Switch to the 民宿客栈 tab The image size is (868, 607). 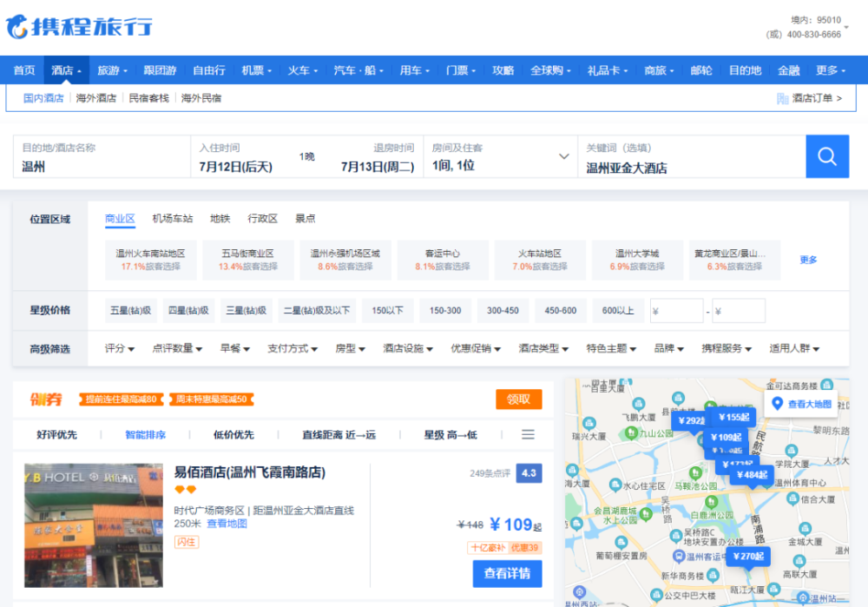pyautogui.click(x=148, y=98)
